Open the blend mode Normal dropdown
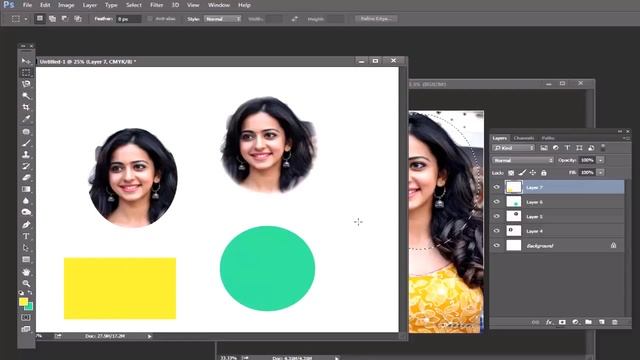 coord(523,160)
